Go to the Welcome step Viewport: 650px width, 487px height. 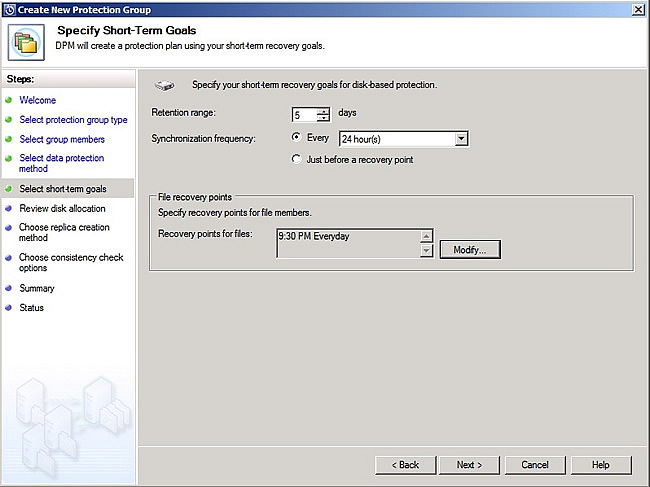tap(37, 100)
